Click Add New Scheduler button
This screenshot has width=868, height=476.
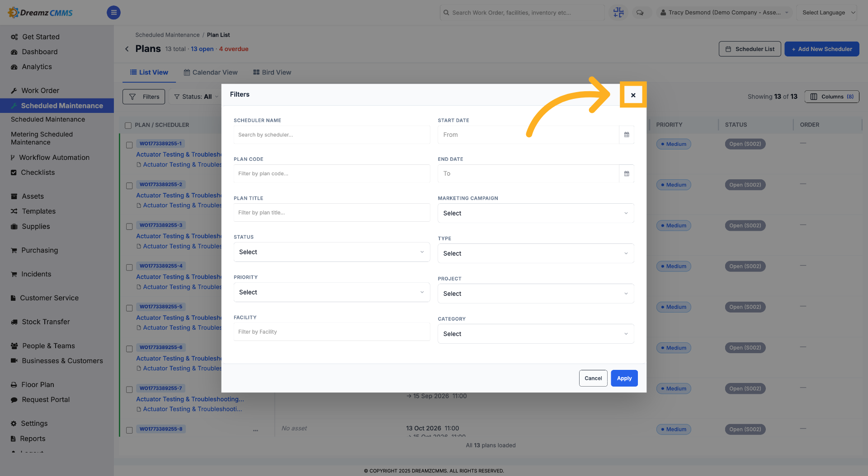[x=822, y=49]
